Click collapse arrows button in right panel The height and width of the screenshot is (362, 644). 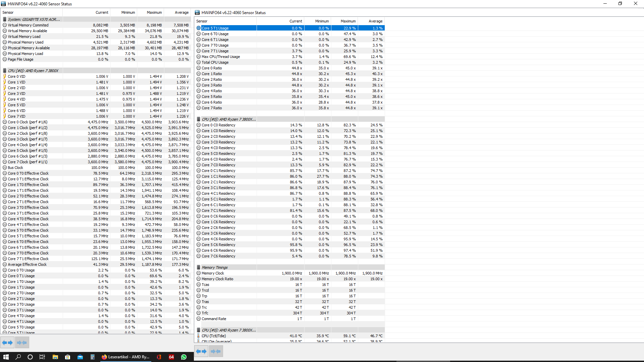pyautogui.click(x=216, y=351)
